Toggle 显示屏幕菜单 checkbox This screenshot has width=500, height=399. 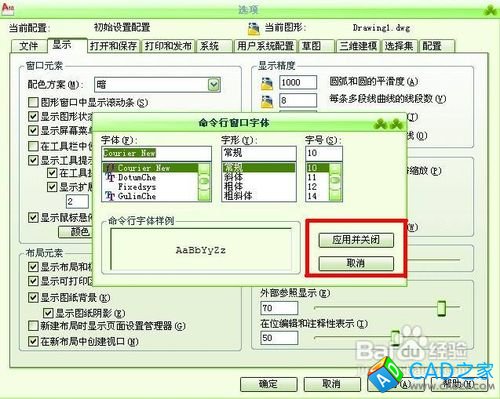coord(33,130)
